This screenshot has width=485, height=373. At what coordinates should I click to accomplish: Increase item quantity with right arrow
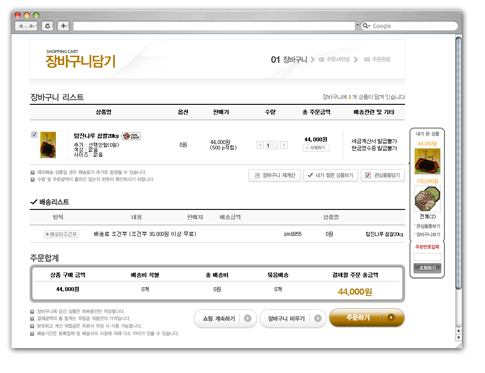coord(284,145)
